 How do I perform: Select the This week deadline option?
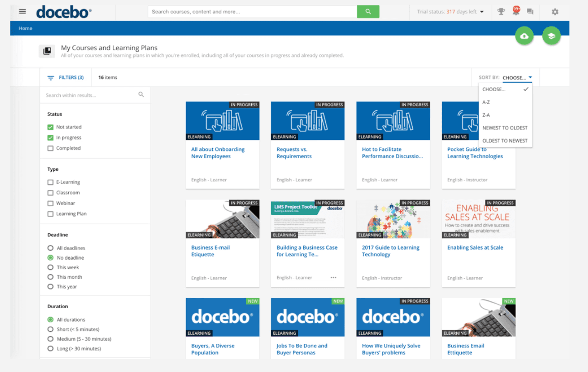[x=50, y=267]
